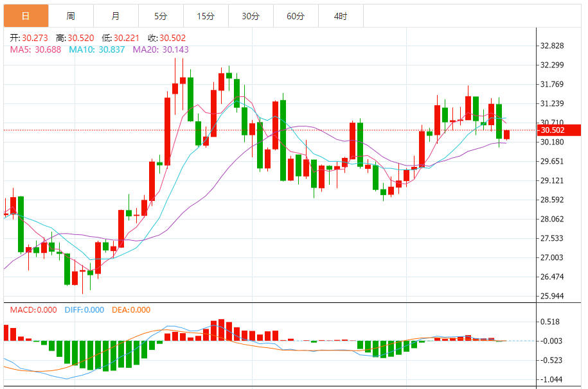Click the 26.474 price axis label
Image resolution: width=588 pixels, height=389 pixels.
[551, 277]
